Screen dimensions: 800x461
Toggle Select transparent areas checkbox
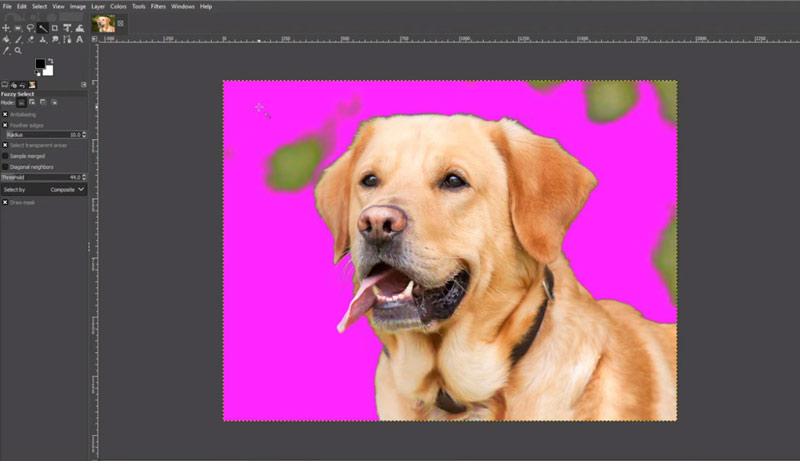[x=5, y=145]
